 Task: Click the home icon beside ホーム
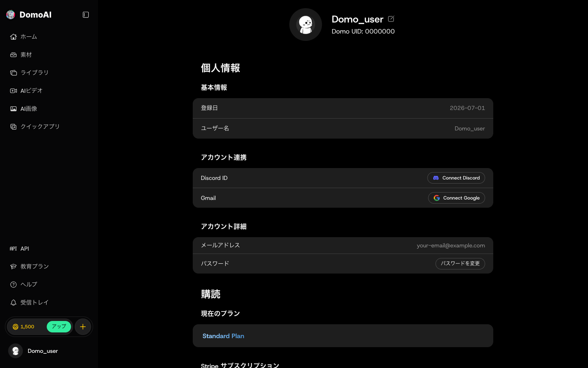[13, 37]
